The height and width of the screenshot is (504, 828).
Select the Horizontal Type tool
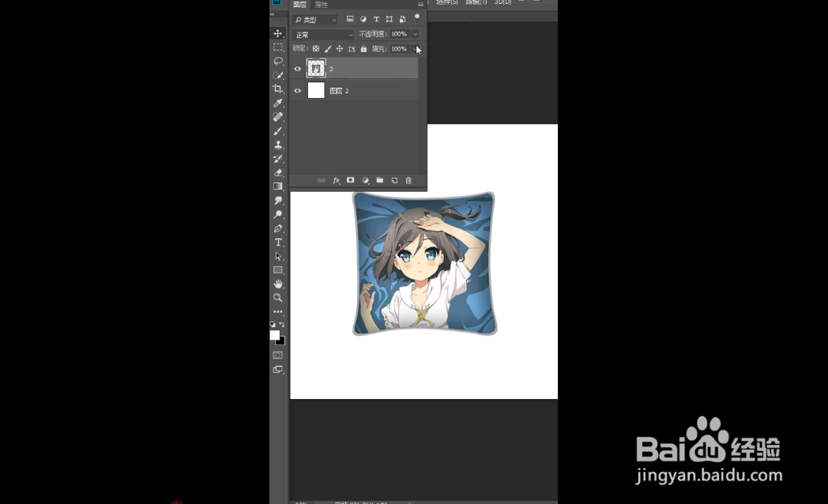[278, 243]
